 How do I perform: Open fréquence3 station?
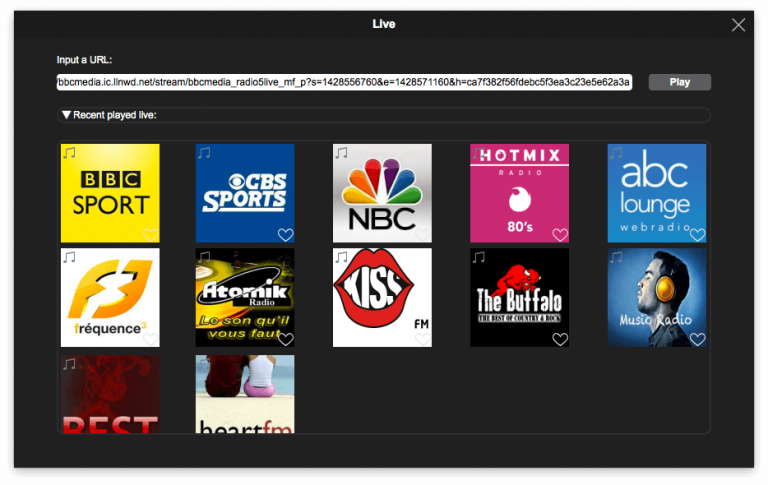[x=110, y=297]
